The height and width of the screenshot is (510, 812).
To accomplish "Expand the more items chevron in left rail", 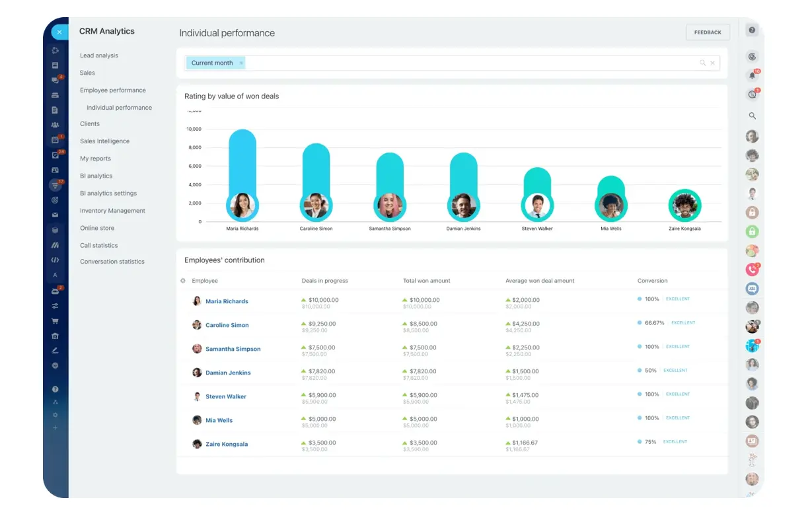I will tap(55, 365).
